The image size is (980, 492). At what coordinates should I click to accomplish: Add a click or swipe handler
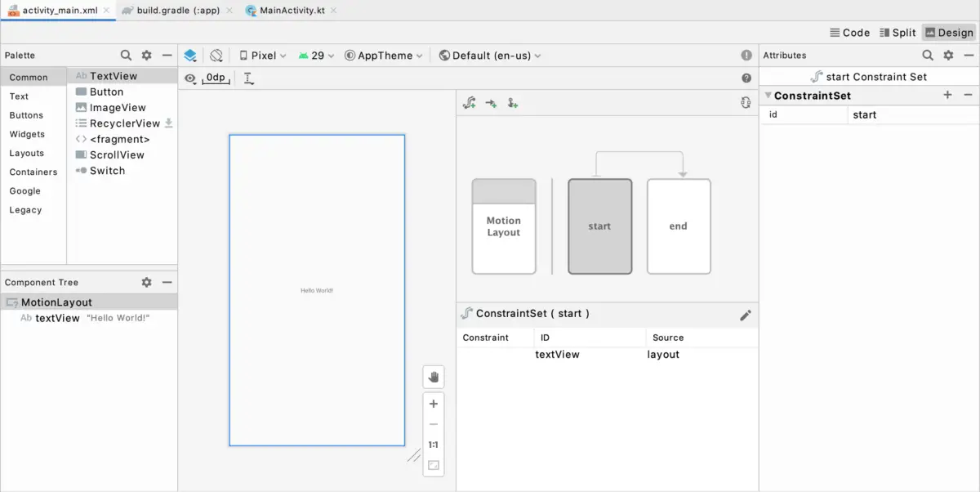pyautogui.click(x=512, y=102)
